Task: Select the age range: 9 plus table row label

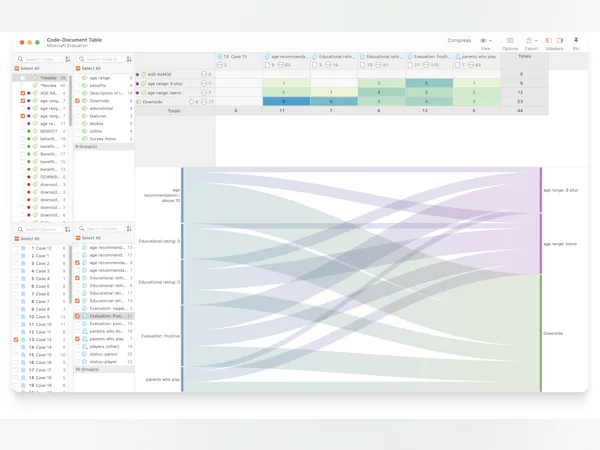Action: [165, 83]
